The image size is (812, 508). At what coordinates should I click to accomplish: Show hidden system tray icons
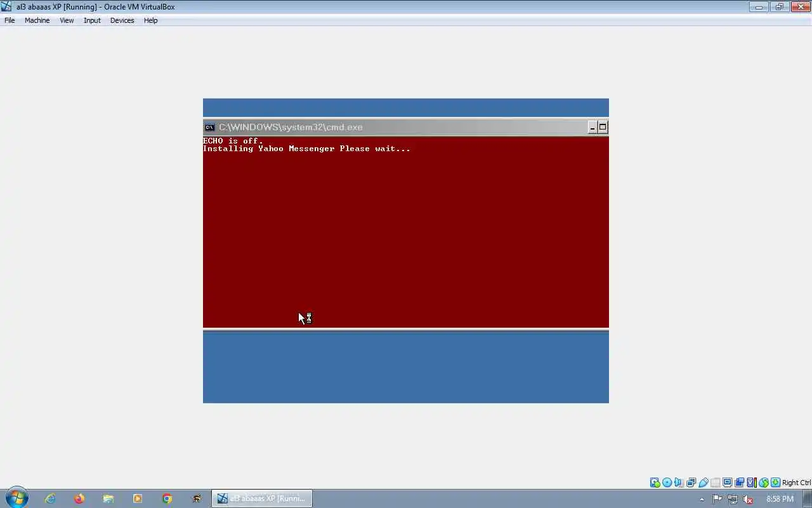(x=702, y=499)
